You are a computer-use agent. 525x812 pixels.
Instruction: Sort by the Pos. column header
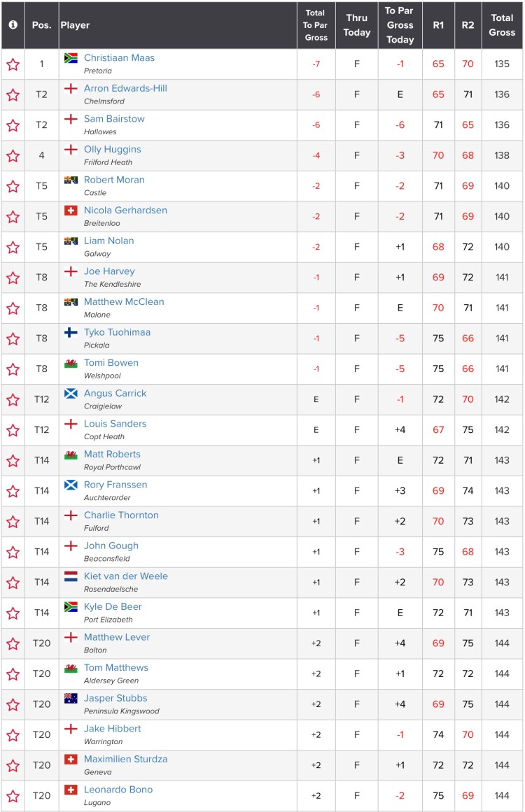pyautogui.click(x=41, y=25)
